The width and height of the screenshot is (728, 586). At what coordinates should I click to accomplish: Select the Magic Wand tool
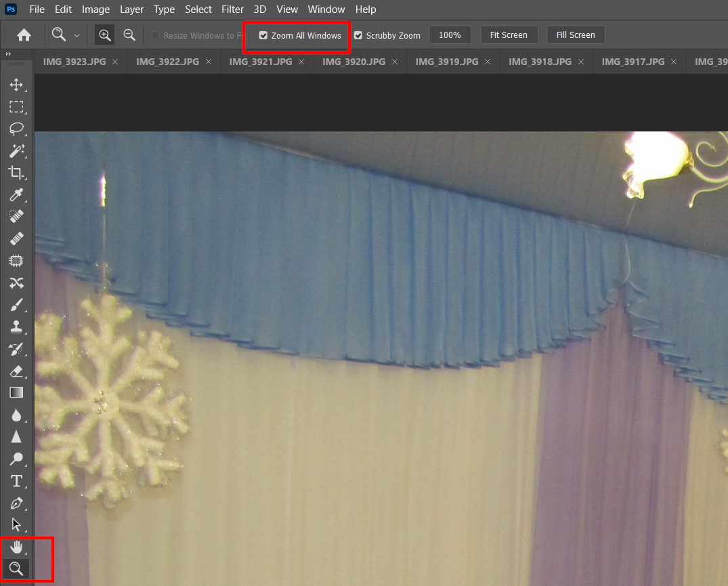pyautogui.click(x=16, y=150)
